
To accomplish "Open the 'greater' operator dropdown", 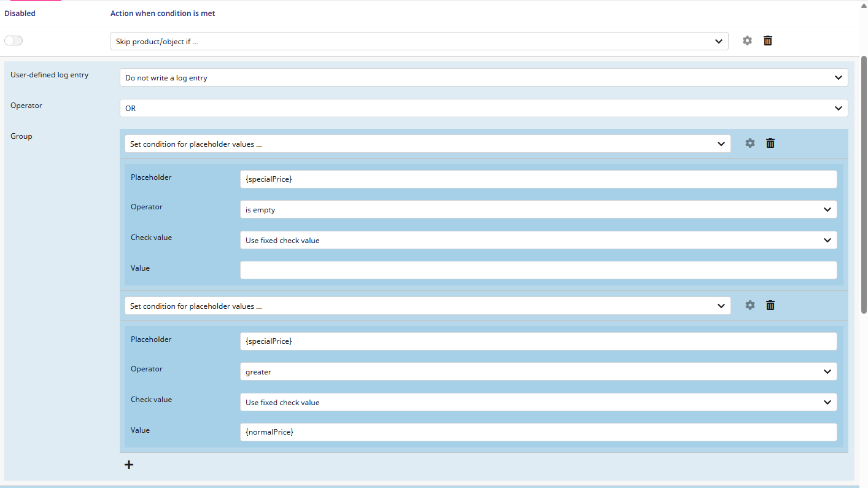I will pyautogui.click(x=538, y=372).
